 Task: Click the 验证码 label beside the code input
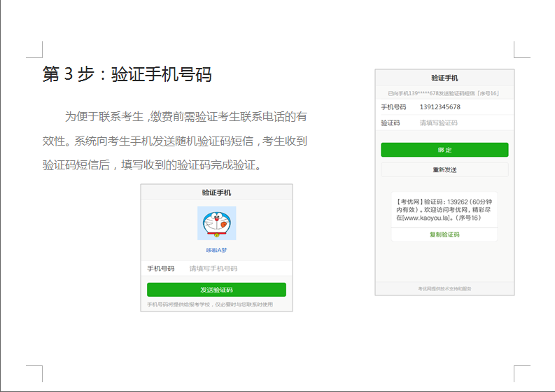pos(391,122)
